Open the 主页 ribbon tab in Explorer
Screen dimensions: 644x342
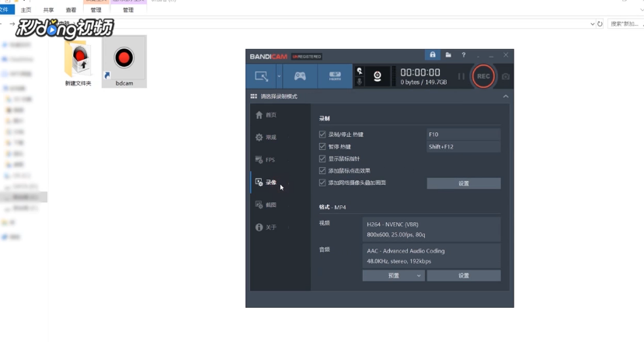(x=26, y=10)
